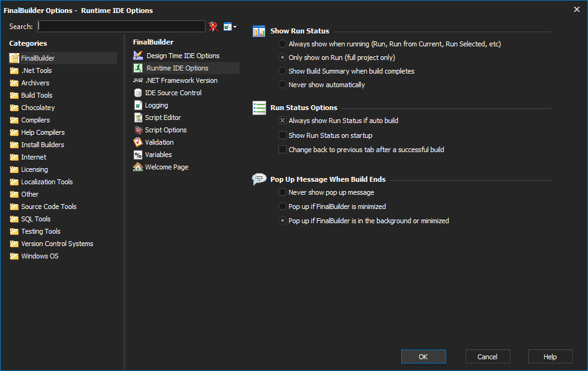588x371 pixels.
Task: Click the Design Time IDE Options icon
Action: coord(138,56)
